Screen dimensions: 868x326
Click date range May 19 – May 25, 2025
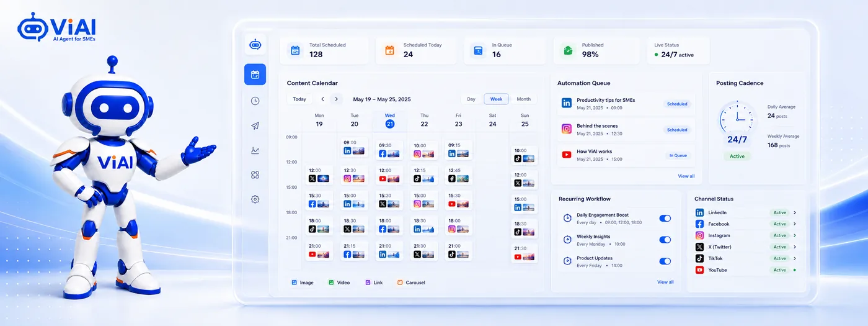point(382,99)
